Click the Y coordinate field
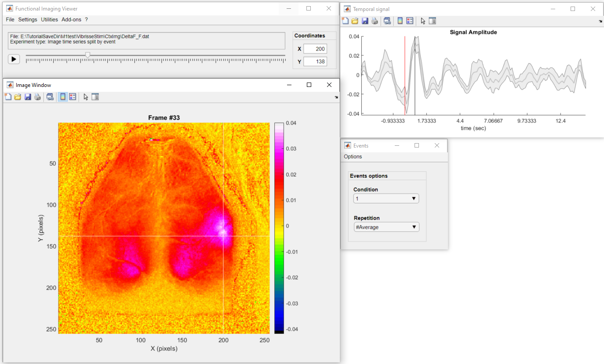 (315, 61)
